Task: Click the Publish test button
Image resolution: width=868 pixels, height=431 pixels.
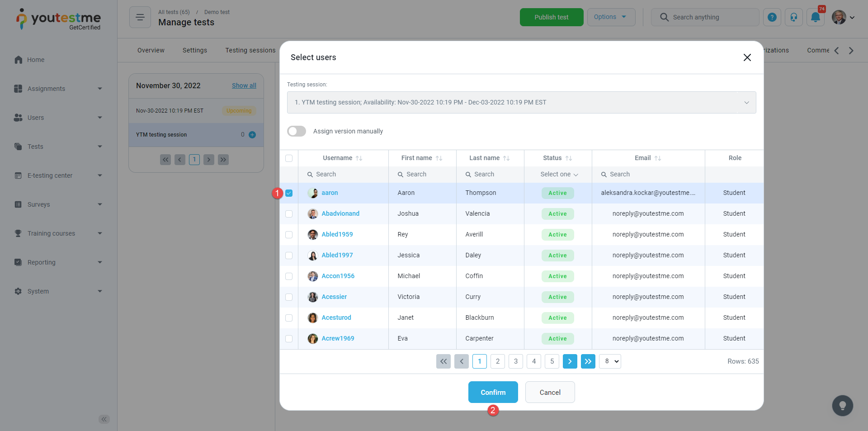Action: (552, 17)
